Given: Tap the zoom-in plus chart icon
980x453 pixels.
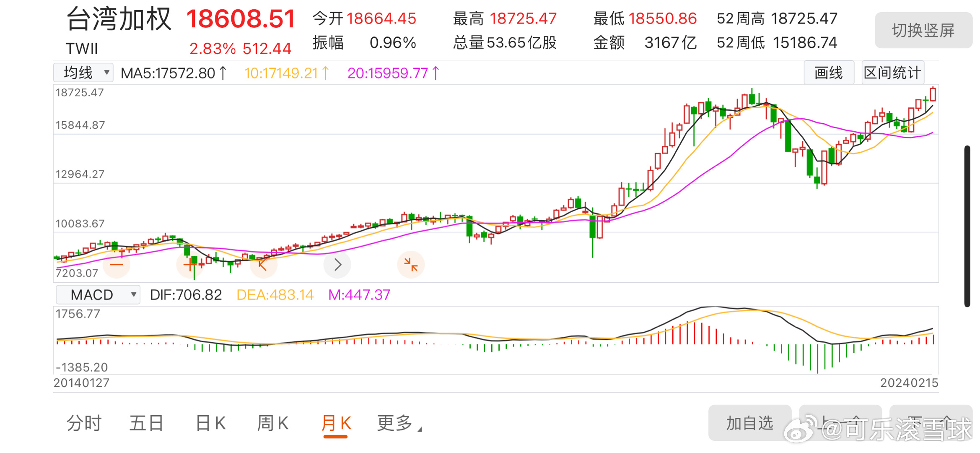Looking at the screenshot, I should (x=190, y=265).
